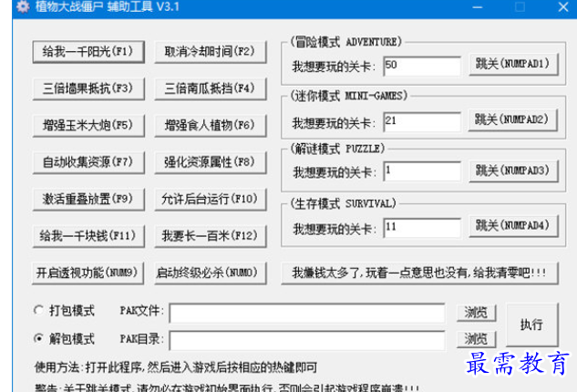Click 跳关(NUMPAD4) for Survival mode
Screen dimensions: 577x392
pos(513,226)
